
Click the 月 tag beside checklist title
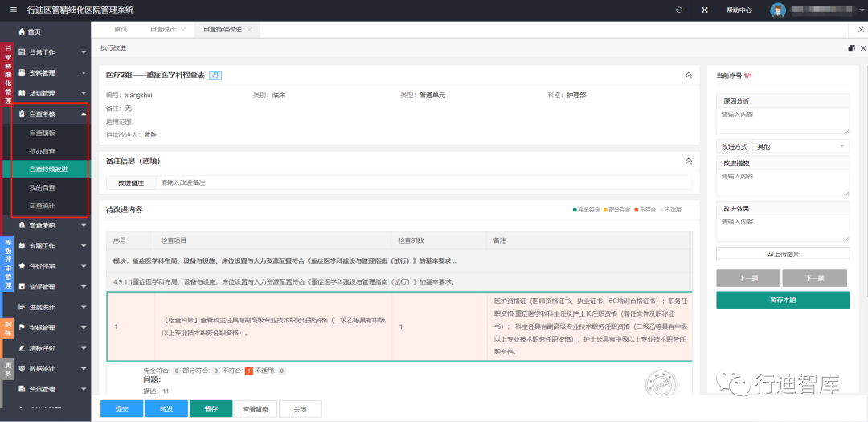click(x=215, y=75)
